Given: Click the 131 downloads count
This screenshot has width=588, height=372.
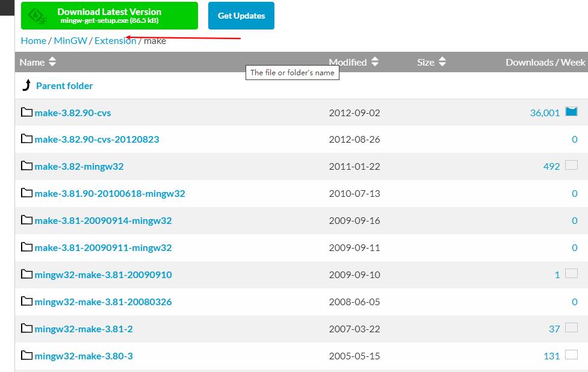Looking at the screenshot, I should click(x=552, y=356).
